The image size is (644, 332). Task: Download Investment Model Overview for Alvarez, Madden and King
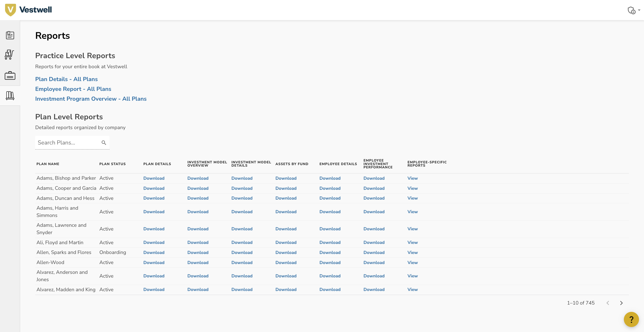click(x=198, y=289)
